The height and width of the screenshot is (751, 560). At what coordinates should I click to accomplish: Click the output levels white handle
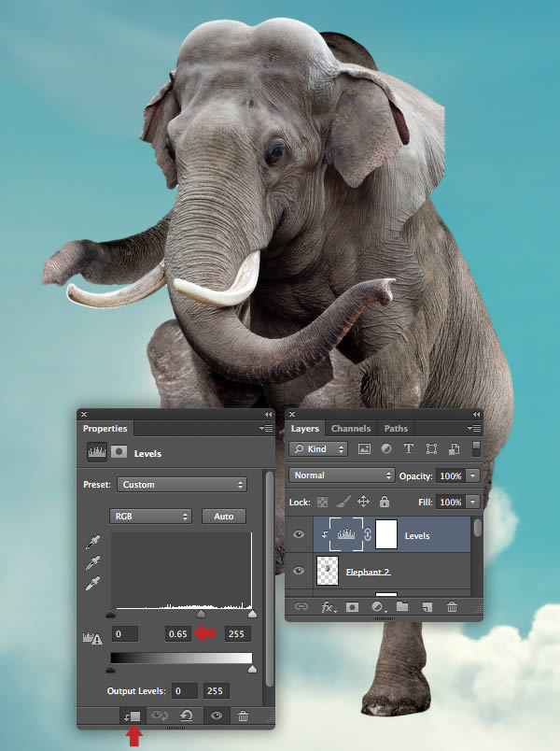point(252,670)
